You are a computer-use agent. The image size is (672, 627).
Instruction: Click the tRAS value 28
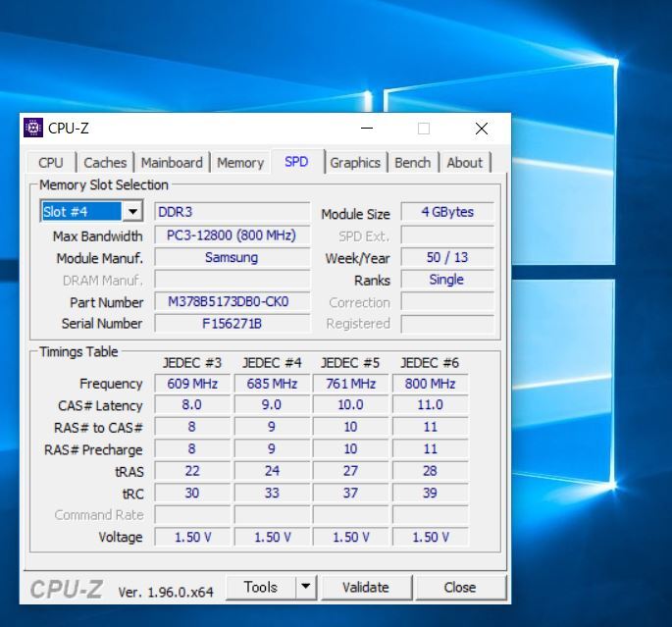click(x=431, y=471)
